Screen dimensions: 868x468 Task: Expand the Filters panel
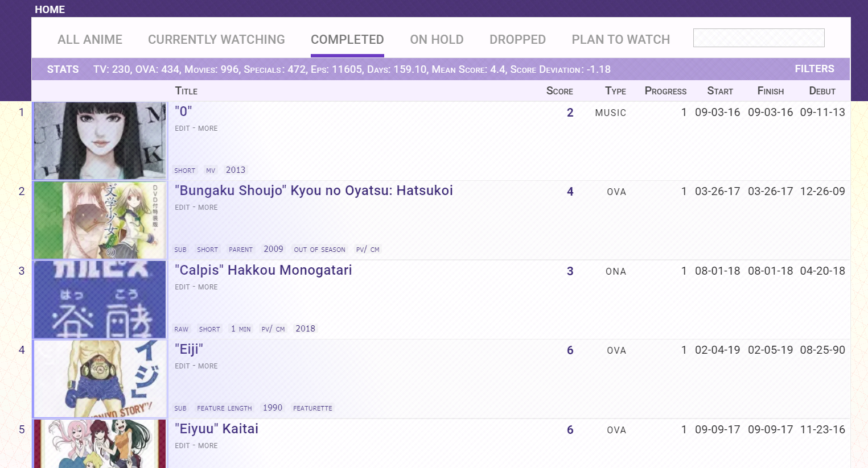click(814, 69)
